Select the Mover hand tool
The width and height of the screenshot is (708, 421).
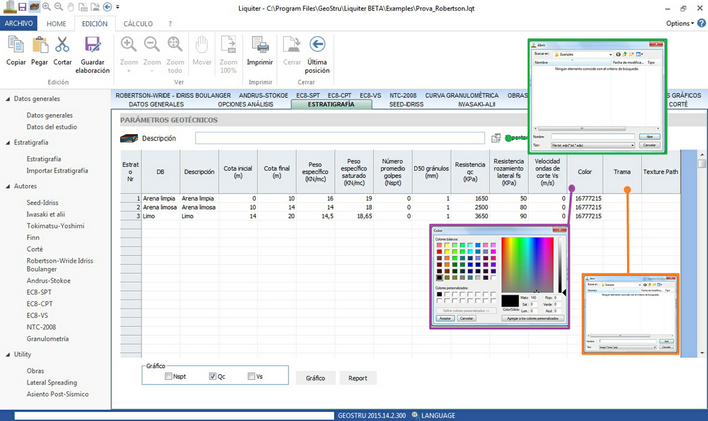201,45
